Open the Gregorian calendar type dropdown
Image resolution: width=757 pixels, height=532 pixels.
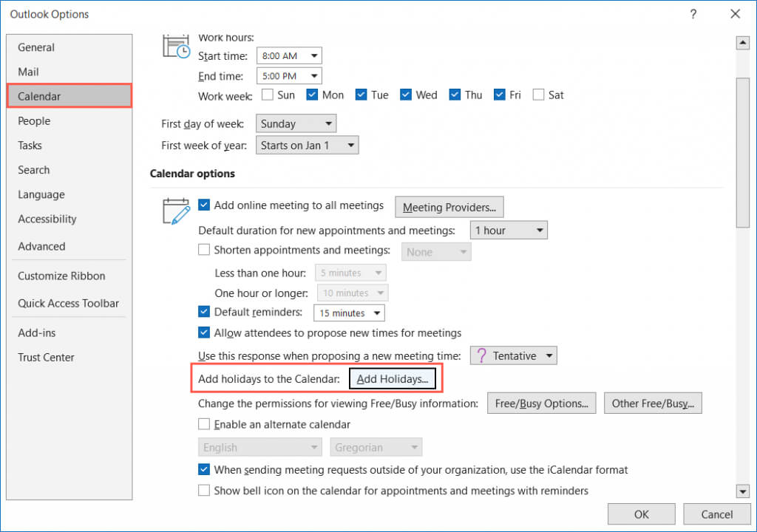pyautogui.click(x=376, y=447)
